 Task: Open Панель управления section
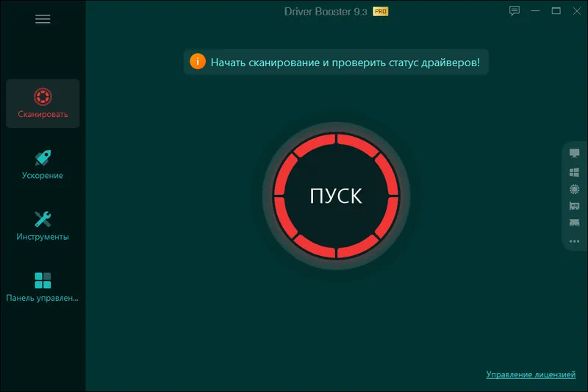click(43, 287)
